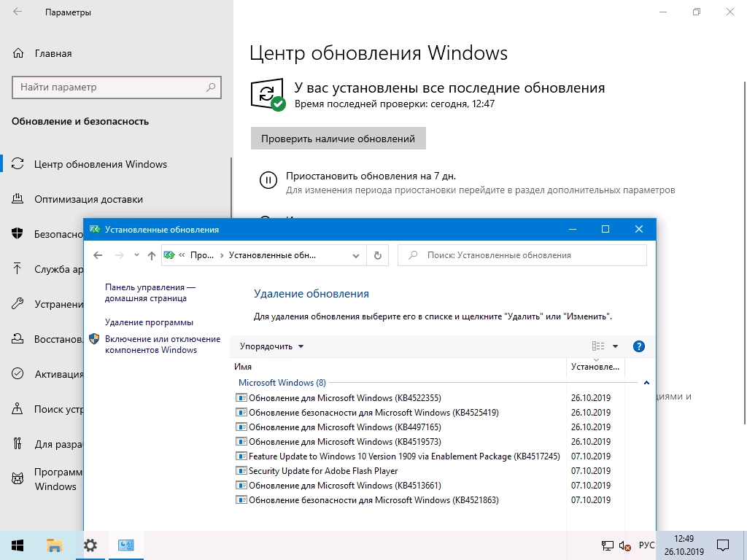Viewport: 747px width, 560px height.
Task: Open the Упорядочить dropdown menu
Action: [271, 346]
